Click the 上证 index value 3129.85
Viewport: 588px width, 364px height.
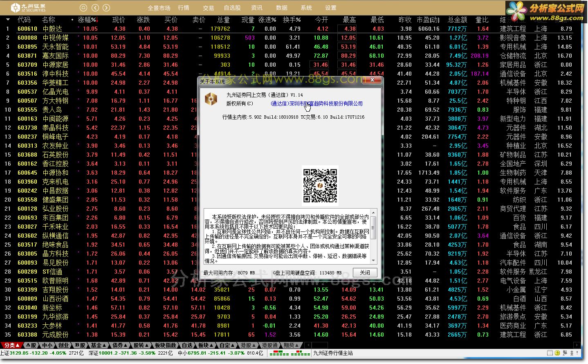(20, 353)
